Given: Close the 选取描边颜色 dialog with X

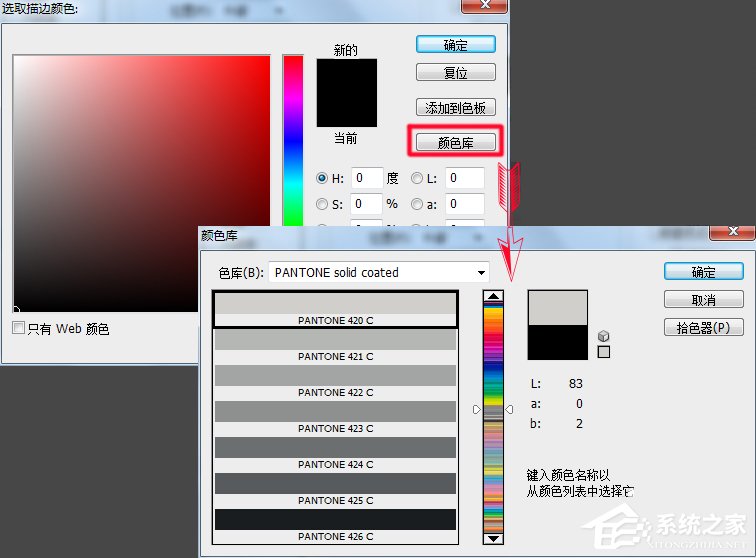Looking at the screenshot, I should coord(484,6).
